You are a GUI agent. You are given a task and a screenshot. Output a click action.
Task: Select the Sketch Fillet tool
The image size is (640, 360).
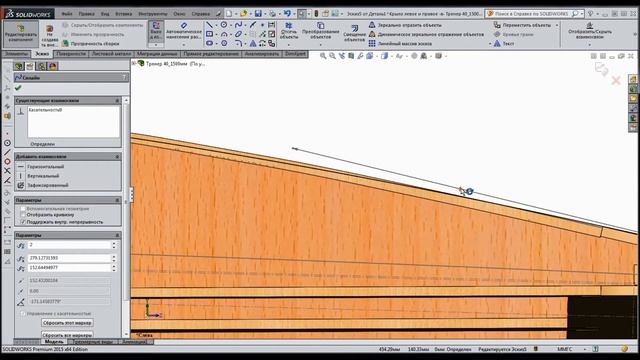(238, 43)
